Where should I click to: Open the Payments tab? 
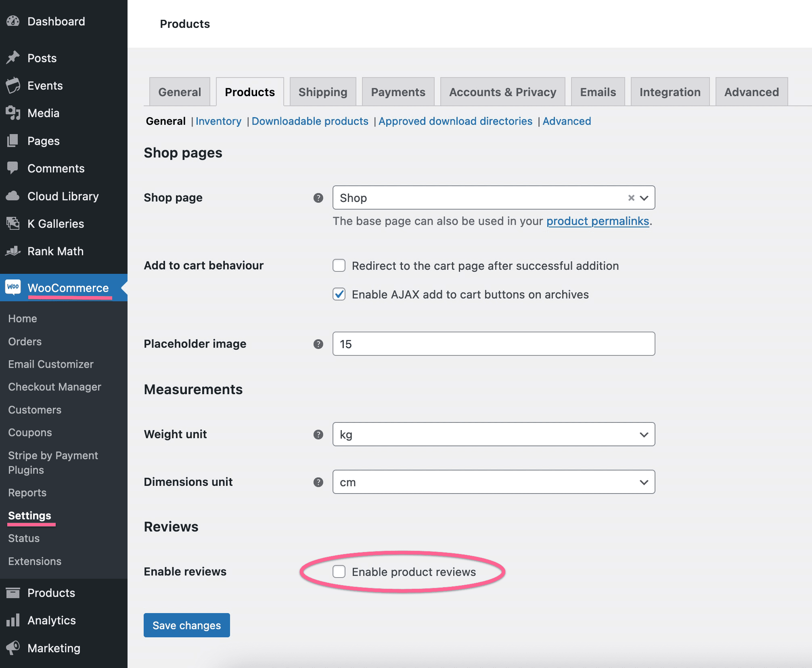398,92
